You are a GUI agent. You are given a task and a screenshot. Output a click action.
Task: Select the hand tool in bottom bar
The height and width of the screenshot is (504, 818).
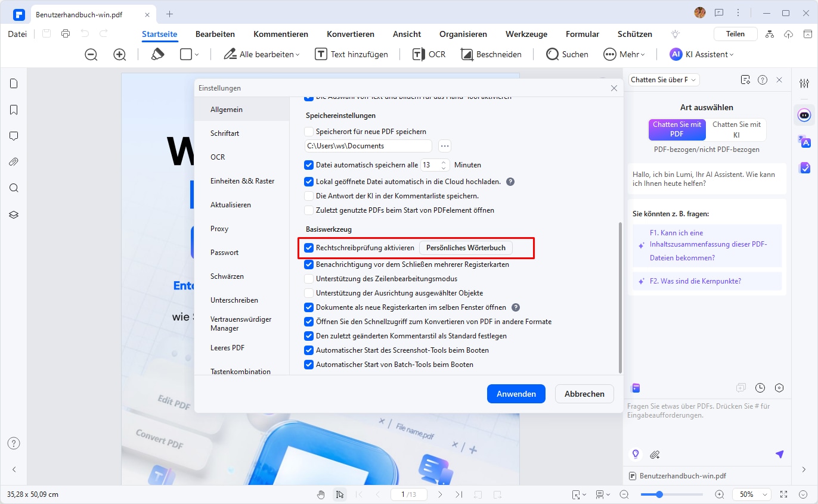tap(321, 494)
